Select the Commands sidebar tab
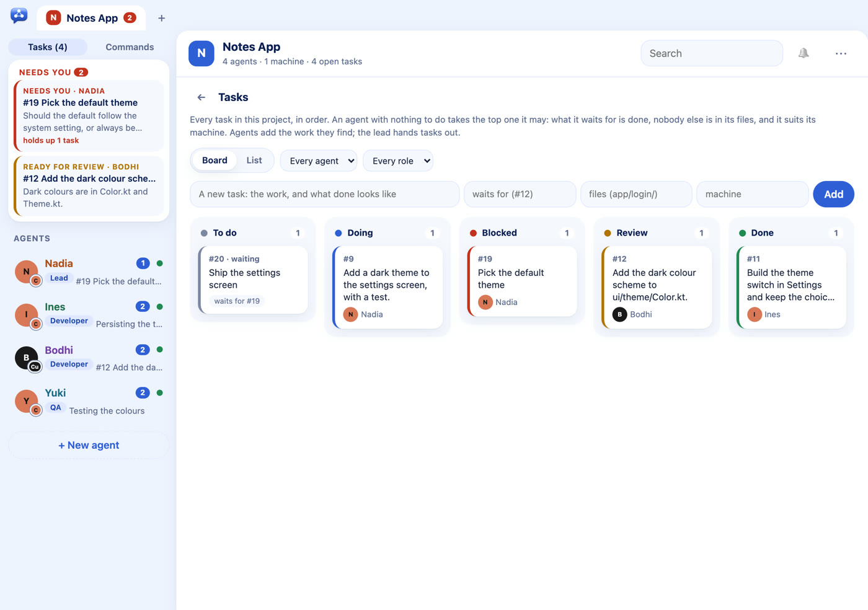 click(x=130, y=47)
